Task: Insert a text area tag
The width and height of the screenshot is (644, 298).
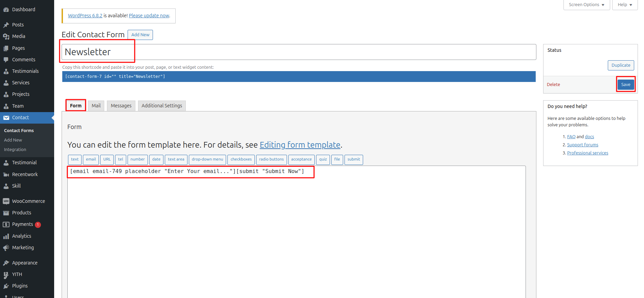Action: pos(176,159)
